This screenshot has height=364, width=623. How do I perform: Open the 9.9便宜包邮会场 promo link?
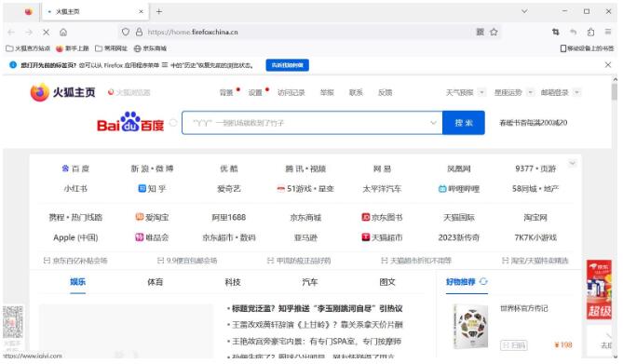tap(187, 261)
